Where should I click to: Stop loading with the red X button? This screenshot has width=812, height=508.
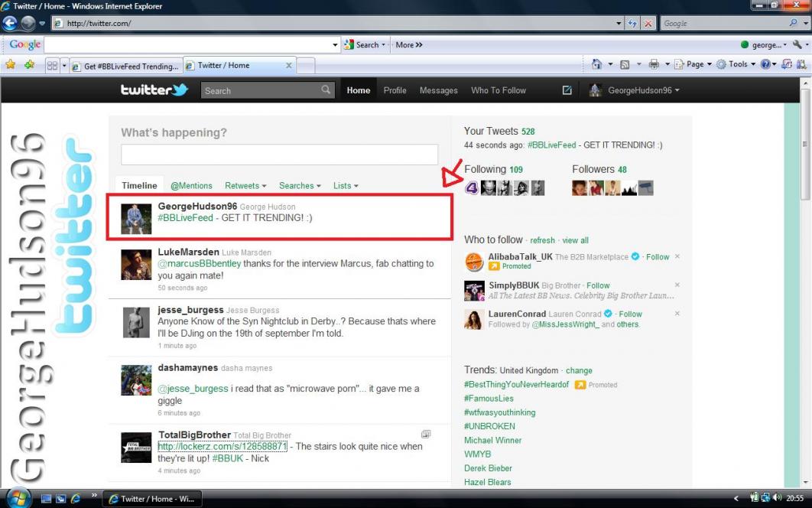648,23
